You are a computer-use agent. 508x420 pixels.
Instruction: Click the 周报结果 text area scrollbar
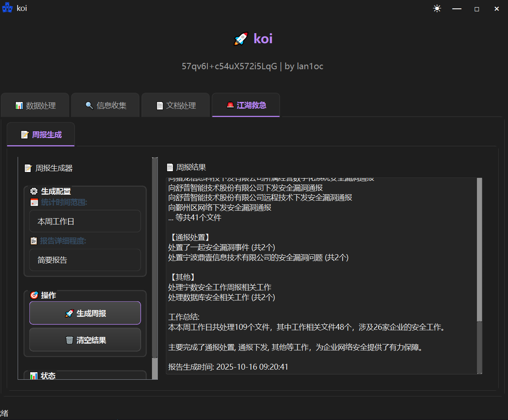tap(479, 252)
